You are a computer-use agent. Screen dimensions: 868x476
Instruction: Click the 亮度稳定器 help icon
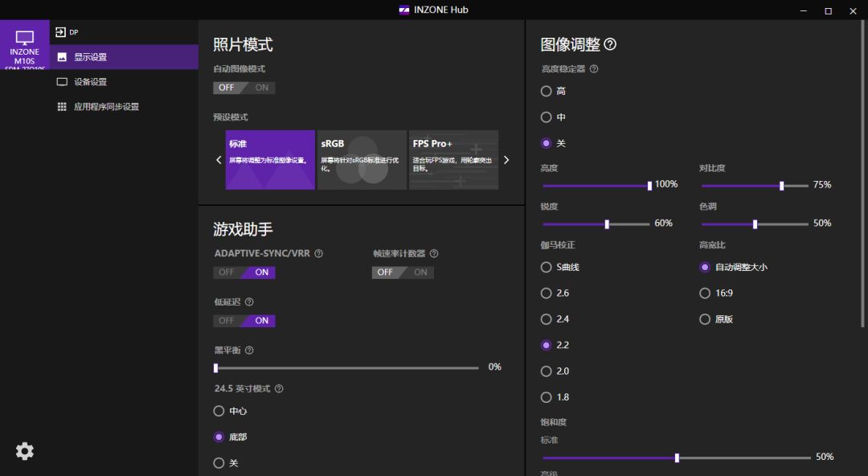click(594, 69)
